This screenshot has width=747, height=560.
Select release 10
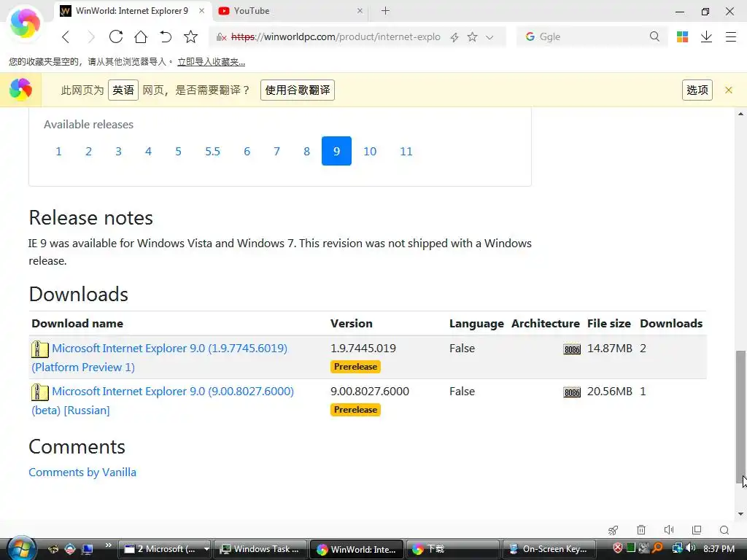pyautogui.click(x=370, y=152)
